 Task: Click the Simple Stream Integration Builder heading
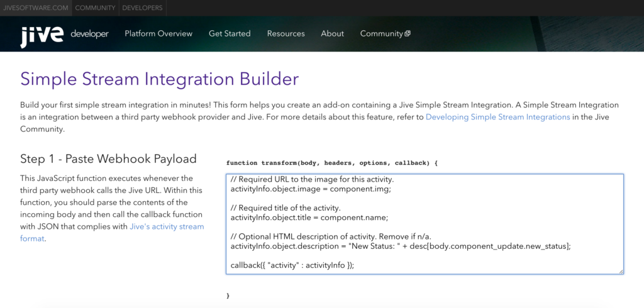159,80
